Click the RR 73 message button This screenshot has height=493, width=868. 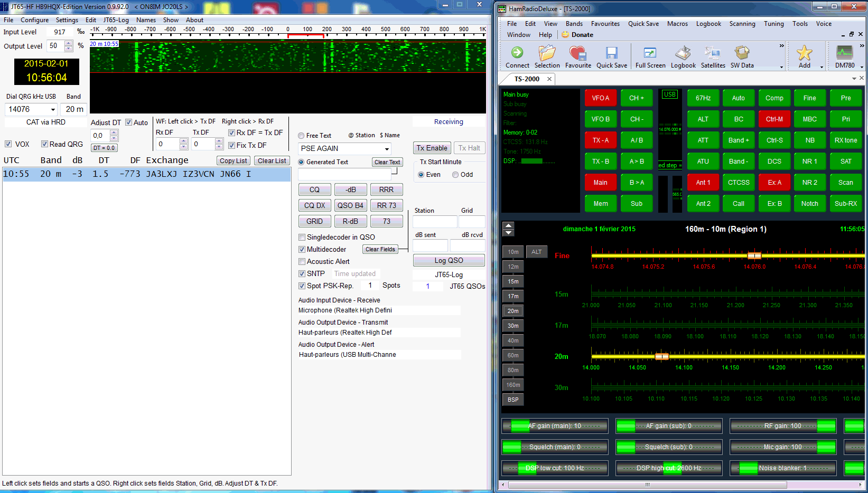pos(387,206)
